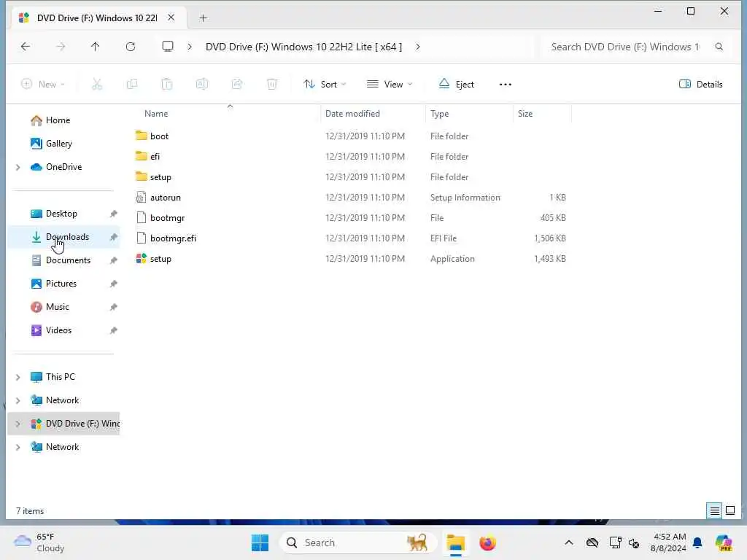Go back with the Back arrow
Screen dimensions: 747x560
point(26,47)
